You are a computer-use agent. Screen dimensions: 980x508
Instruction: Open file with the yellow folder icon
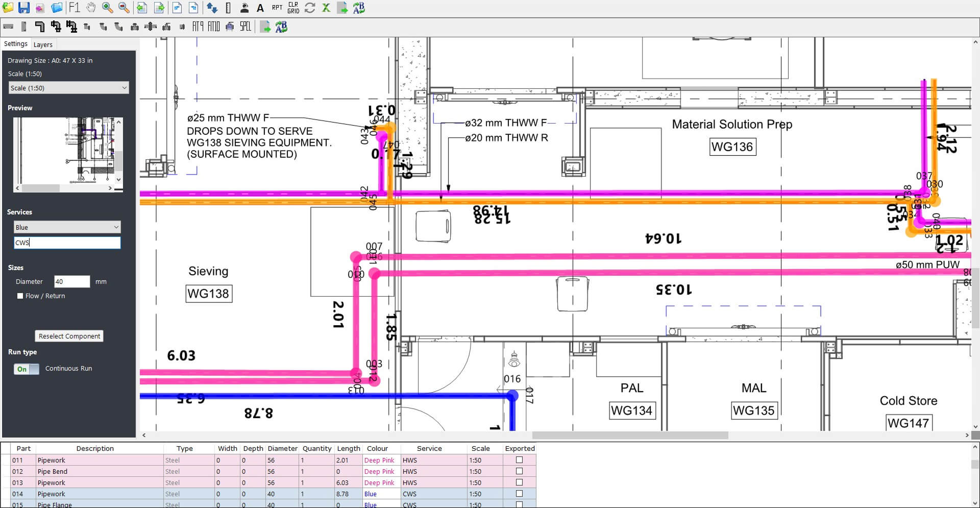coord(8,8)
